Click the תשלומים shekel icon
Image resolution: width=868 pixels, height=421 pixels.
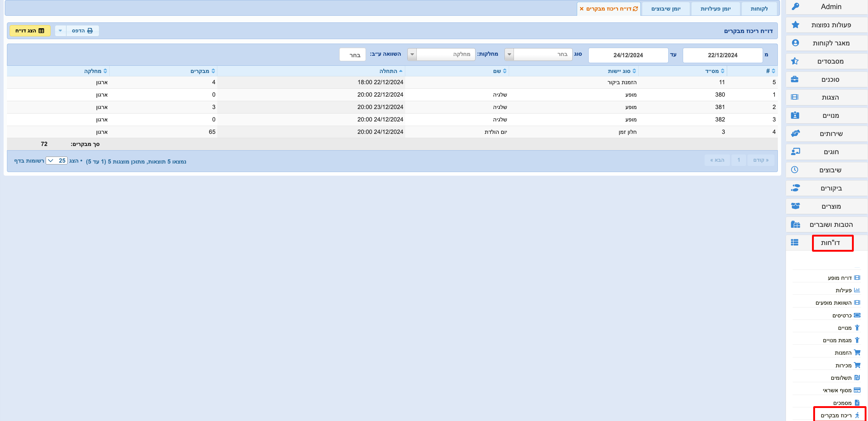click(x=857, y=377)
